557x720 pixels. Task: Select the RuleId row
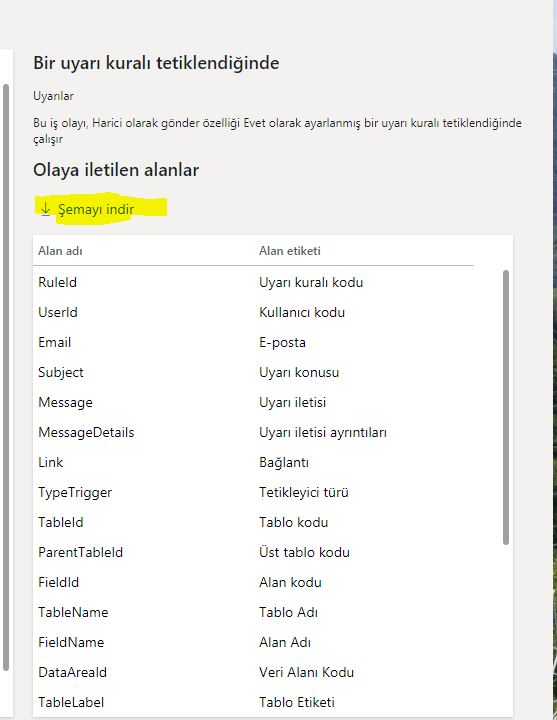pos(253,282)
